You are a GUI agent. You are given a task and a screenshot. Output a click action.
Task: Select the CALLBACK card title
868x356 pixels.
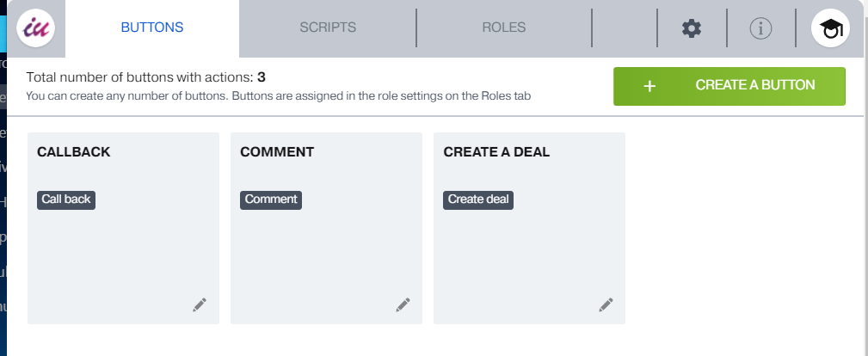click(x=74, y=152)
